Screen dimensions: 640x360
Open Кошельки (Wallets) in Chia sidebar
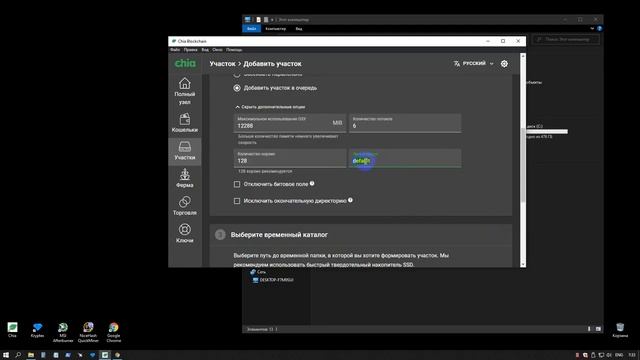(184, 122)
